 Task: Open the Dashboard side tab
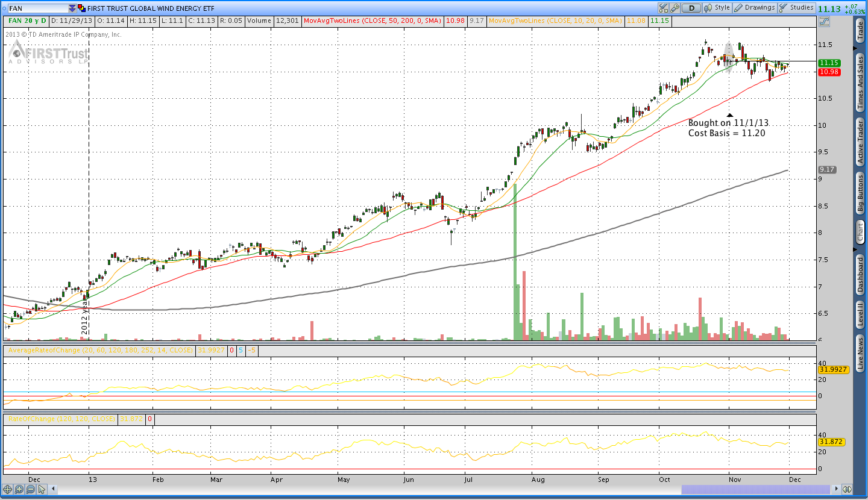pyautogui.click(x=860, y=275)
